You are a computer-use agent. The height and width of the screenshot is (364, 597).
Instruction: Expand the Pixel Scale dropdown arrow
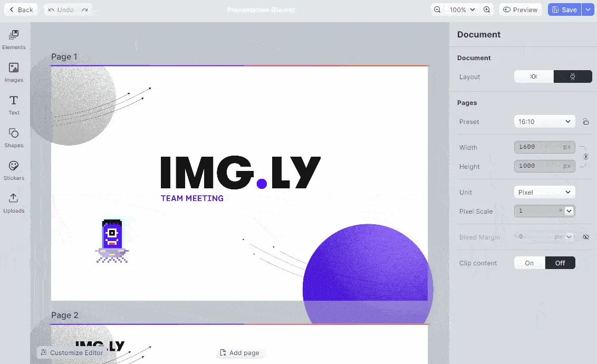point(569,211)
